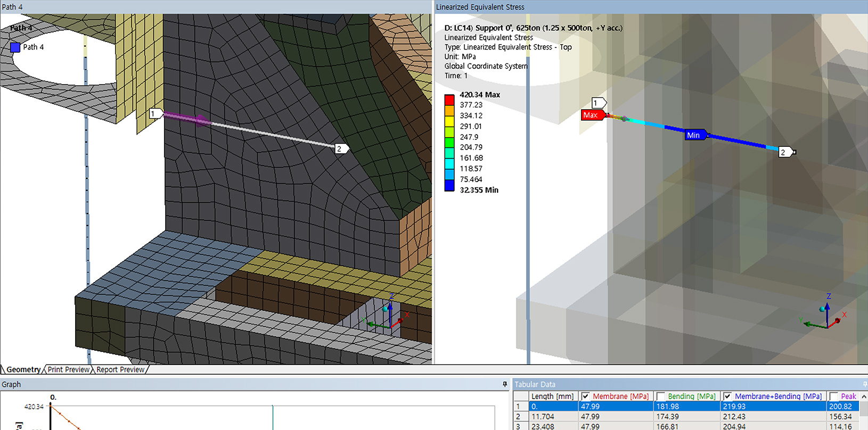Pin the Tabular Data panel
This screenshot has height=430, width=868.
(x=865, y=384)
